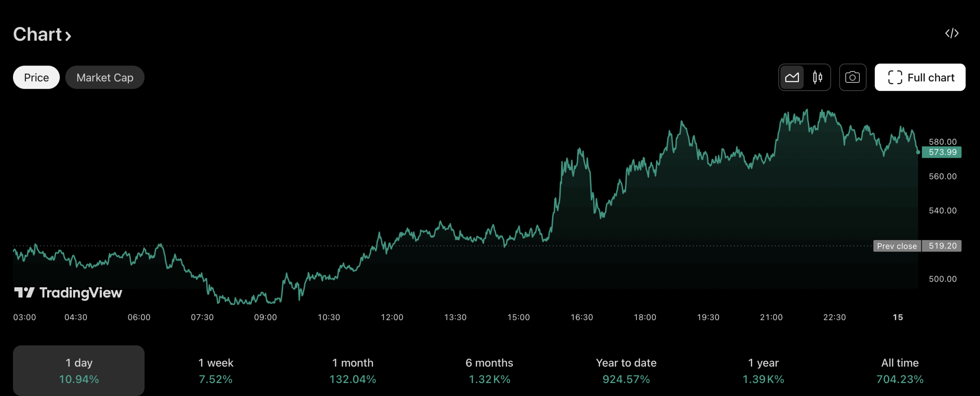Switch to Market Cap view
The image size is (980, 396).
[x=105, y=77]
